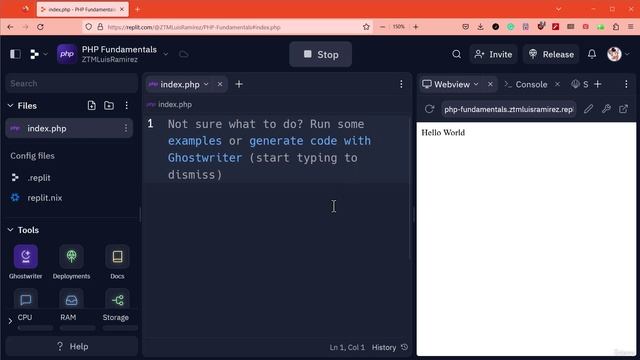The image size is (640, 360).
Task: Click the PHP Fundamentals project icon
Action: pyautogui.click(x=67, y=54)
